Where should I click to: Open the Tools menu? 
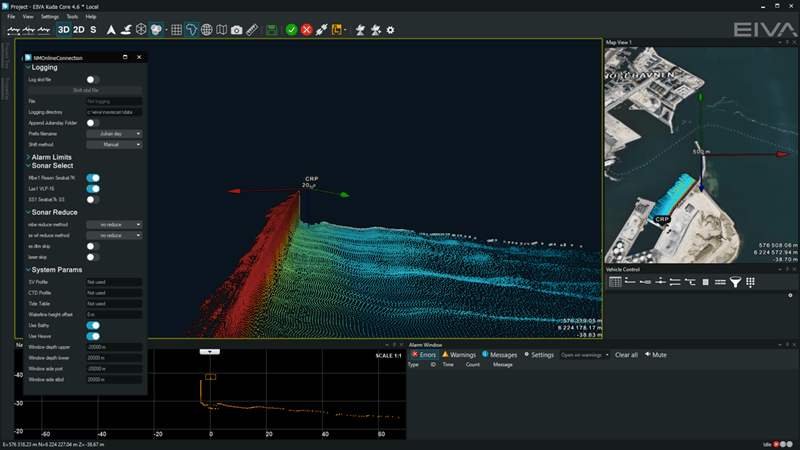73,17
